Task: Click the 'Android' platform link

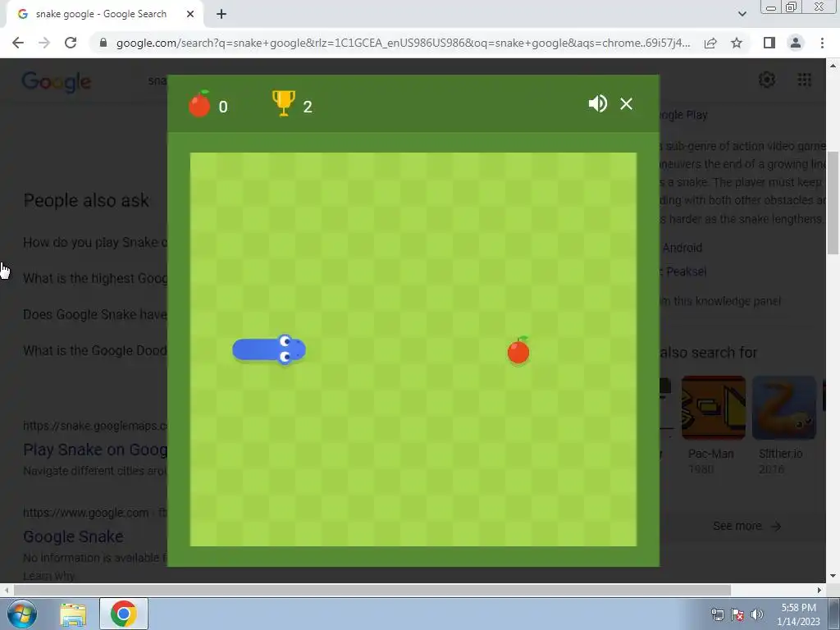Action: coord(682,248)
